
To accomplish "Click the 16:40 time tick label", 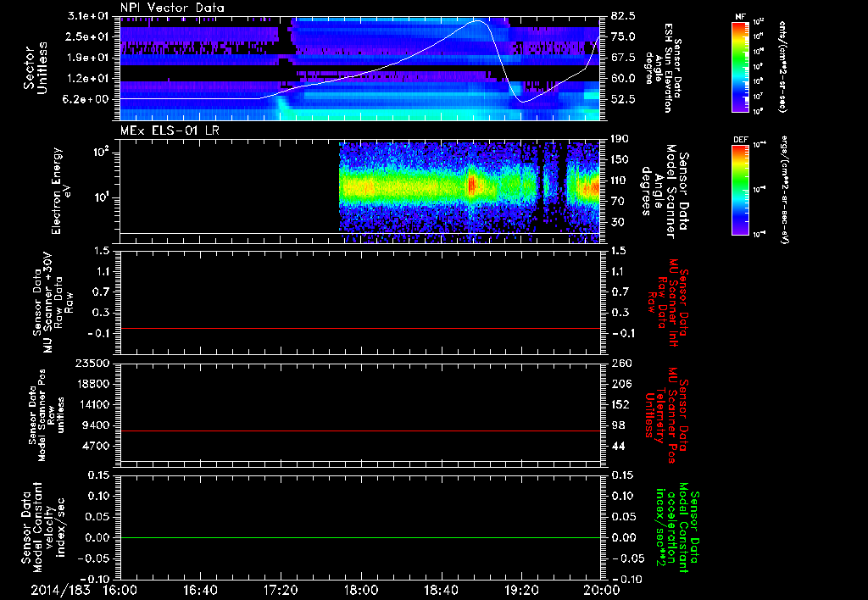I will pyautogui.click(x=200, y=590).
